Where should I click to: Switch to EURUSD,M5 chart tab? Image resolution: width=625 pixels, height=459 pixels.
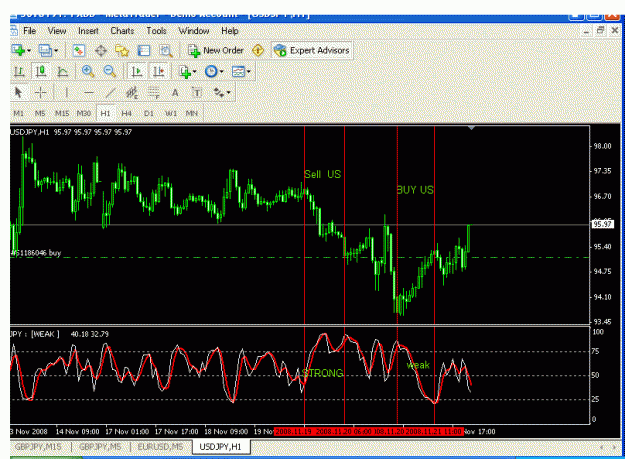[x=161, y=447]
